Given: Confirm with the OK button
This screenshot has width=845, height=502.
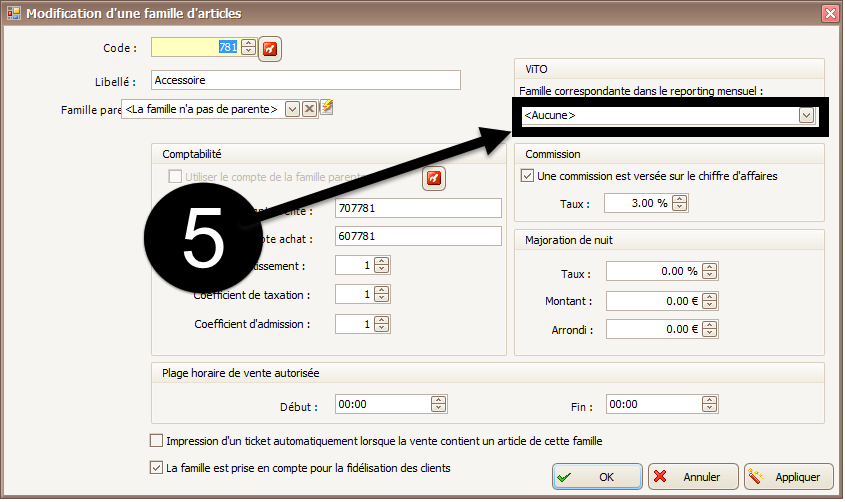Looking at the screenshot, I should 597,477.
